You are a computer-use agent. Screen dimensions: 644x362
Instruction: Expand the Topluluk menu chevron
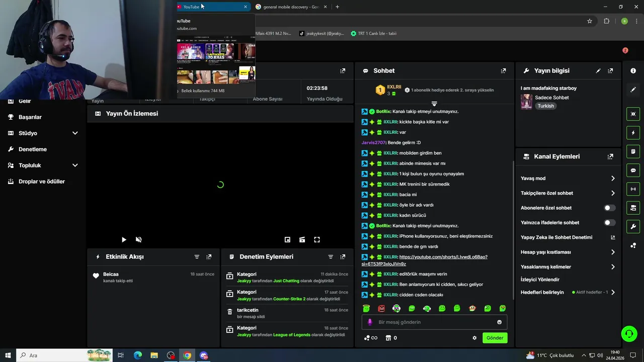(x=75, y=165)
